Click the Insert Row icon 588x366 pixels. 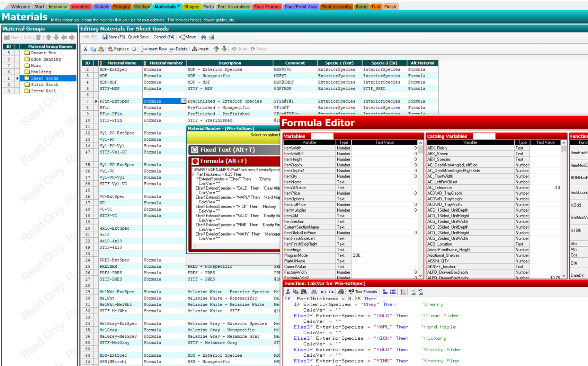[x=154, y=49]
